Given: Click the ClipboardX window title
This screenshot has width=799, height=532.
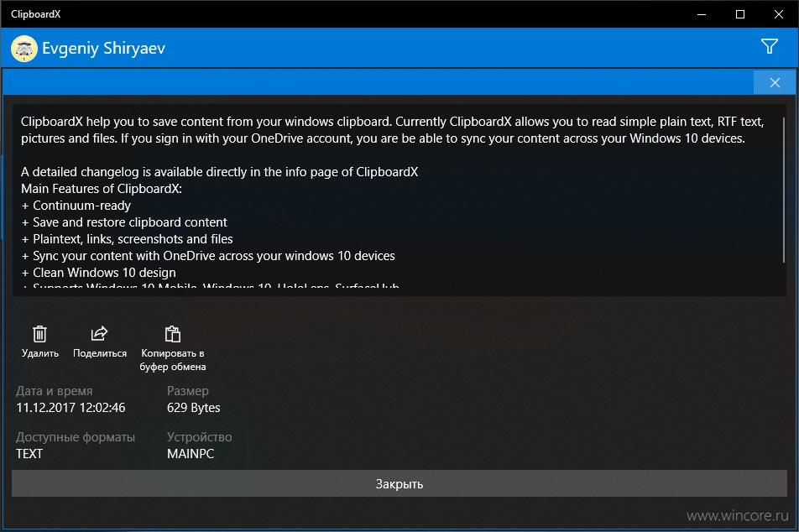Looking at the screenshot, I should 35,14.
